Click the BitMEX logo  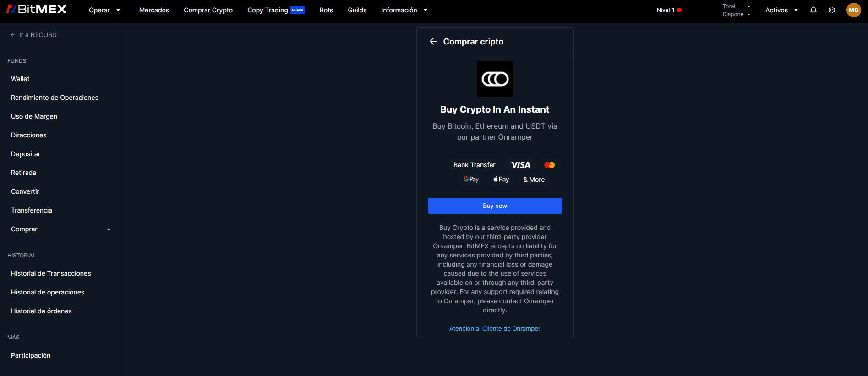[36, 9]
